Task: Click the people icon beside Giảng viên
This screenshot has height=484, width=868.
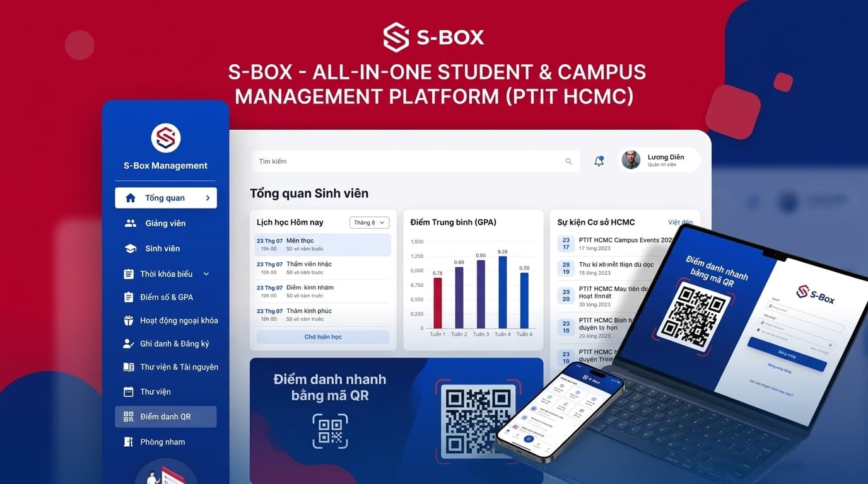Action: pos(131,223)
